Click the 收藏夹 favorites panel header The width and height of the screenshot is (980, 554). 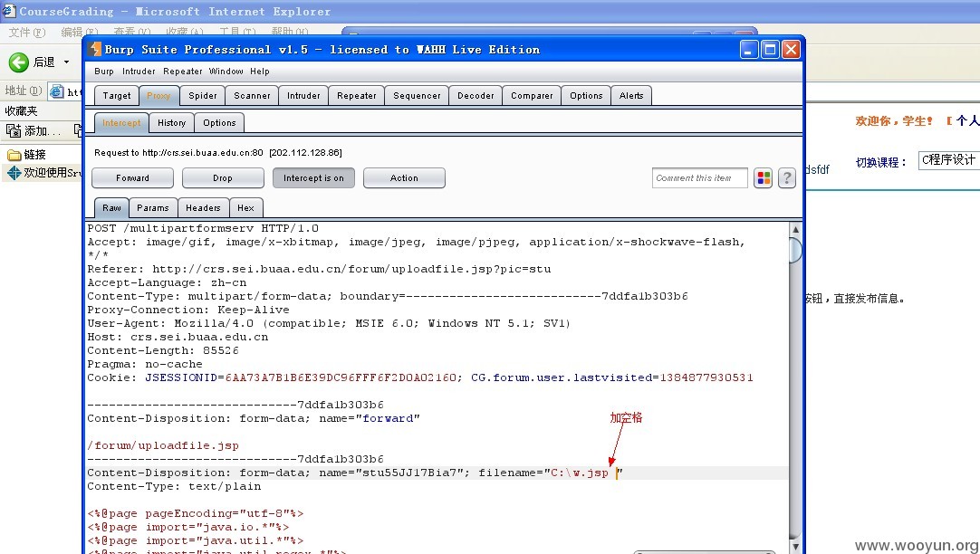(x=21, y=111)
